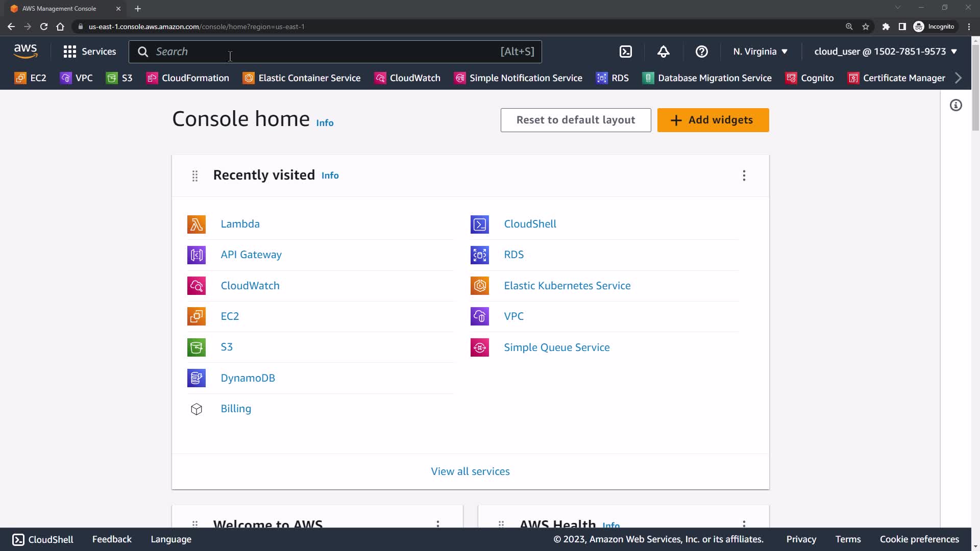Open the Services grid menu
Screen dimensions: 980x551
89,52
